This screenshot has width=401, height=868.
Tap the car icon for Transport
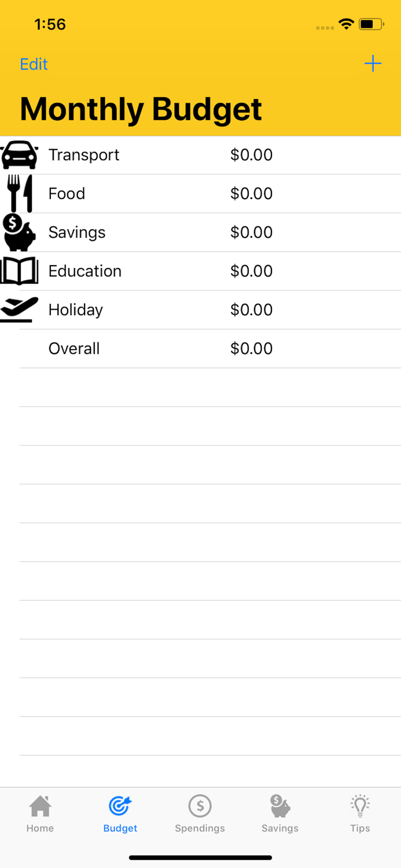pyautogui.click(x=19, y=155)
